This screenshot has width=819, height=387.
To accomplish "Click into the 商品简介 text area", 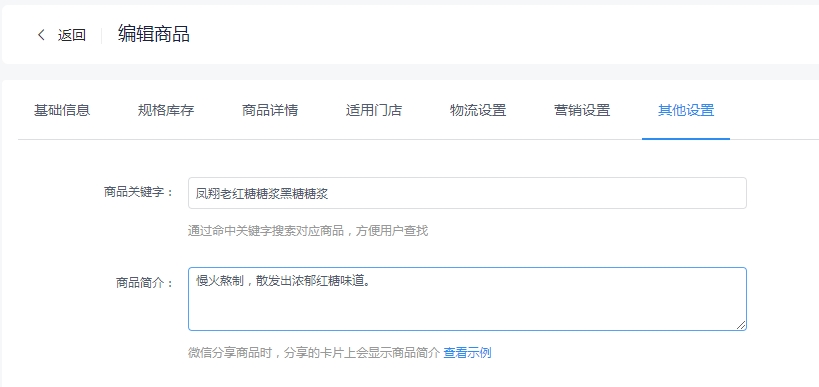I will tap(467, 299).
